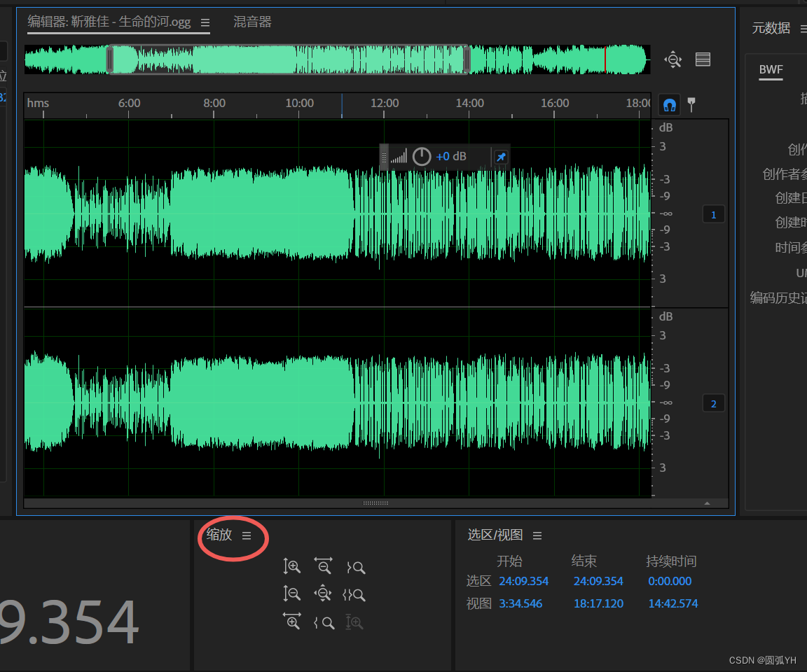Disable the snapping magnet toggle
The image size is (807, 672).
tap(669, 104)
